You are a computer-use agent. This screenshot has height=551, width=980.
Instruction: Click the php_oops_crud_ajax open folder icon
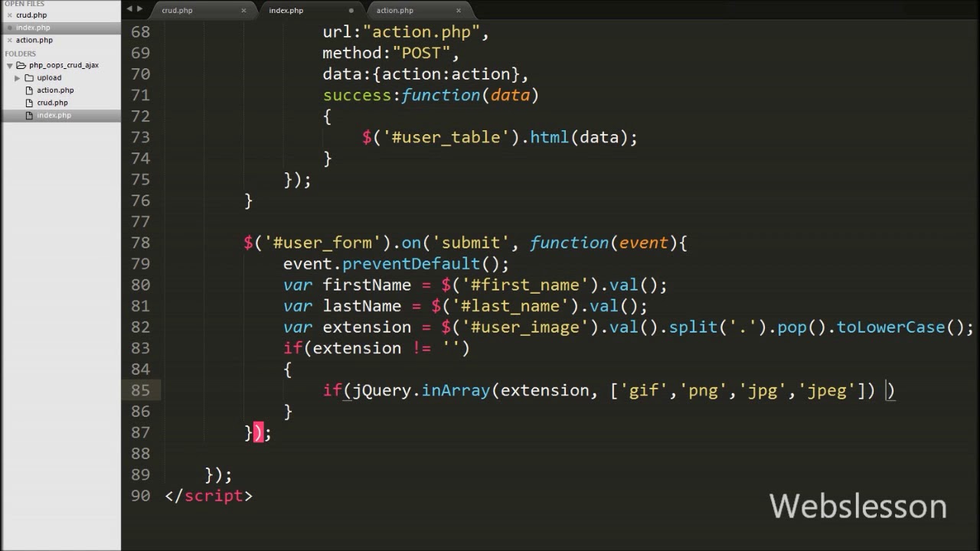[x=21, y=65]
